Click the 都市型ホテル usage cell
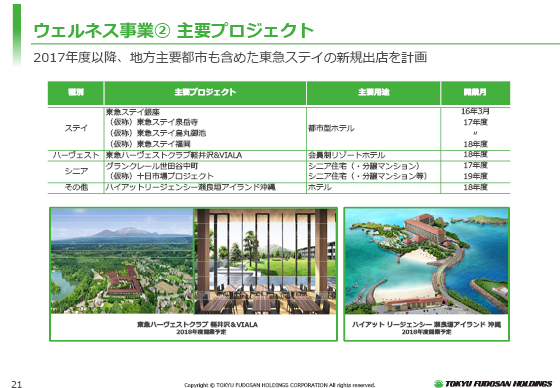560x388 pixels. click(331, 128)
